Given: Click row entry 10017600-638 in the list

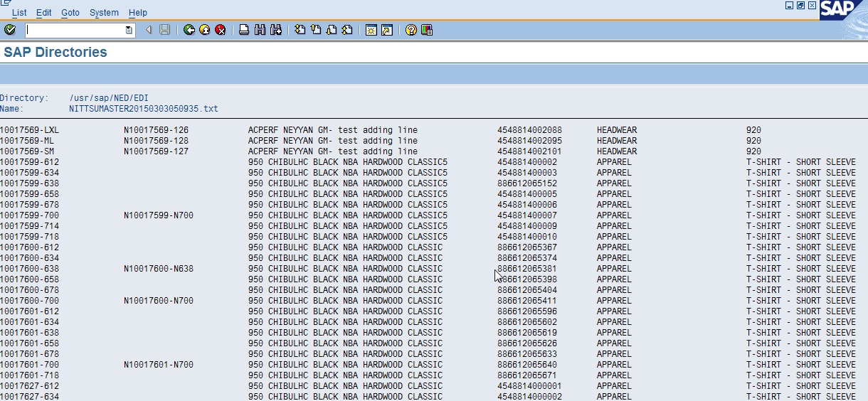Looking at the screenshot, I should [30, 269].
